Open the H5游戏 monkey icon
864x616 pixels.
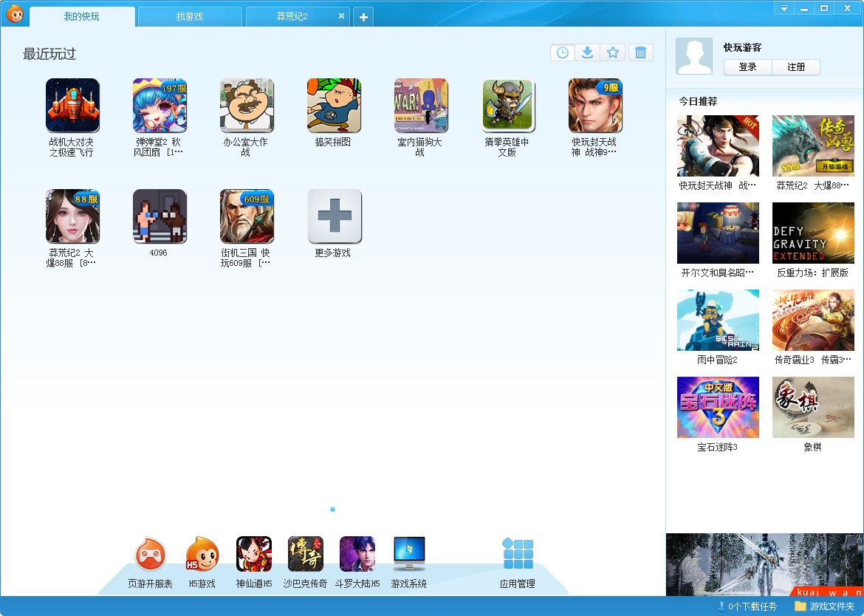[202, 554]
